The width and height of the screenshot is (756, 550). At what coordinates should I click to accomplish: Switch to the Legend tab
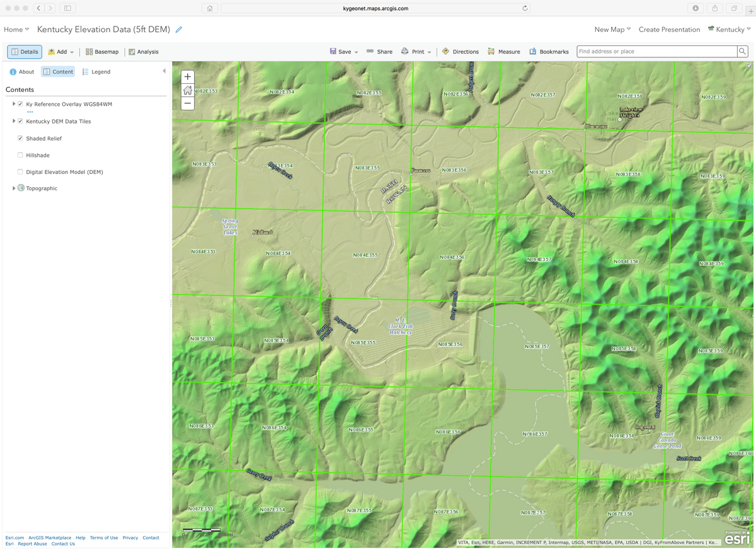click(x=96, y=72)
